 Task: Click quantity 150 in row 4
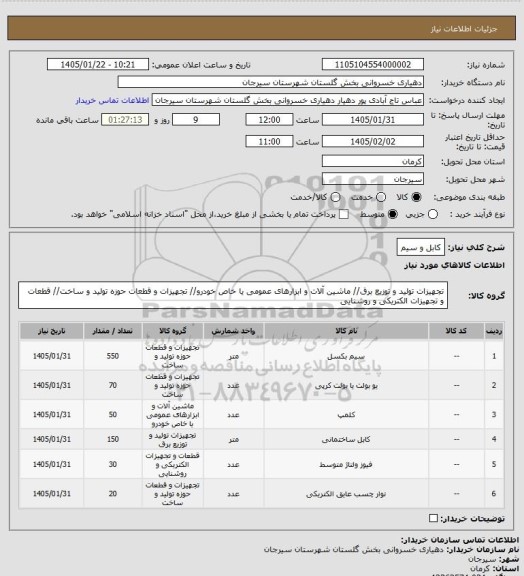tap(112, 439)
